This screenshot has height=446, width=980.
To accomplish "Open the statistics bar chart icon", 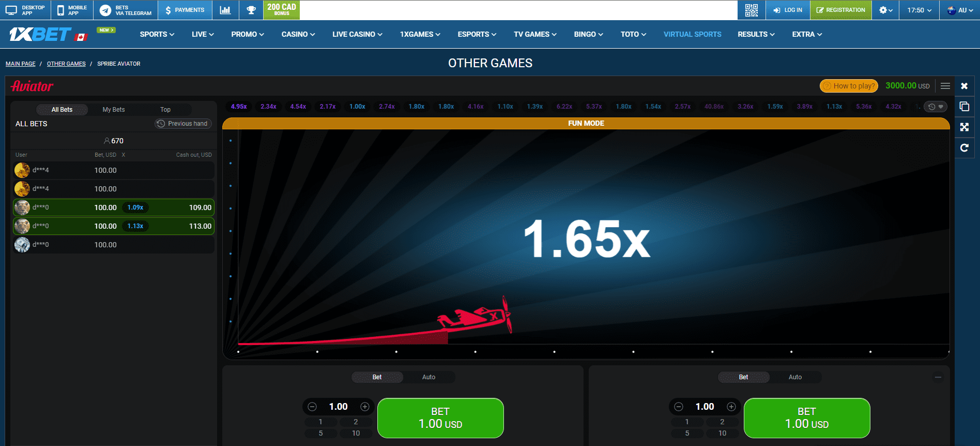I will click(225, 10).
